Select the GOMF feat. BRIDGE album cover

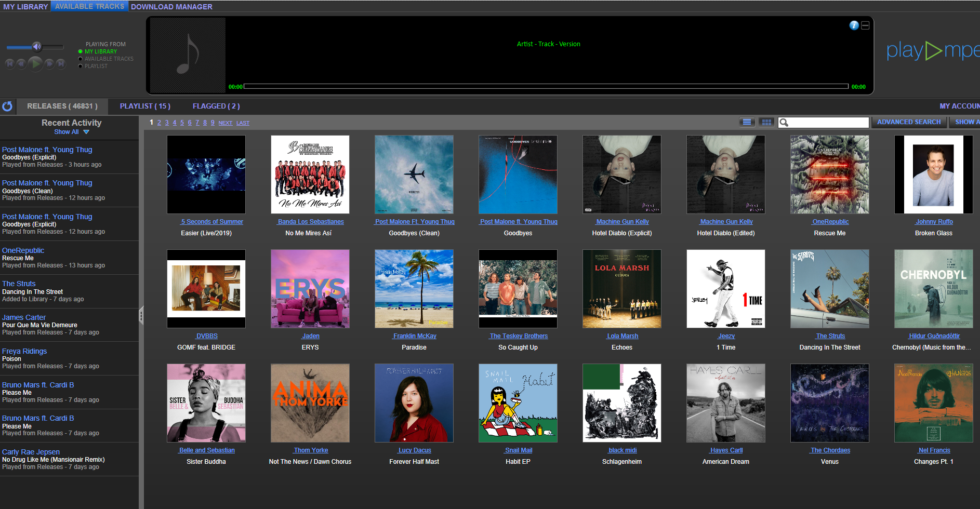click(x=206, y=289)
